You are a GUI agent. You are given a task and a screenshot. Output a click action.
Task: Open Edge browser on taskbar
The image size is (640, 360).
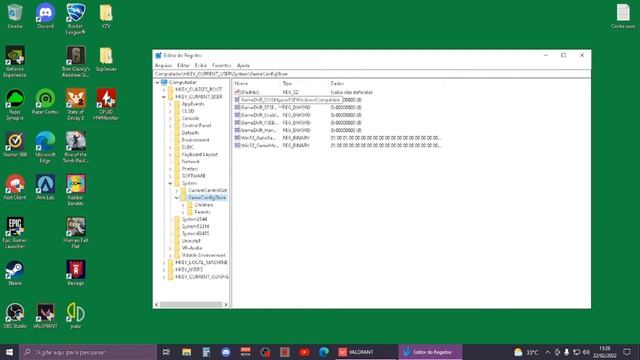pyautogui.click(x=324, y=352)
